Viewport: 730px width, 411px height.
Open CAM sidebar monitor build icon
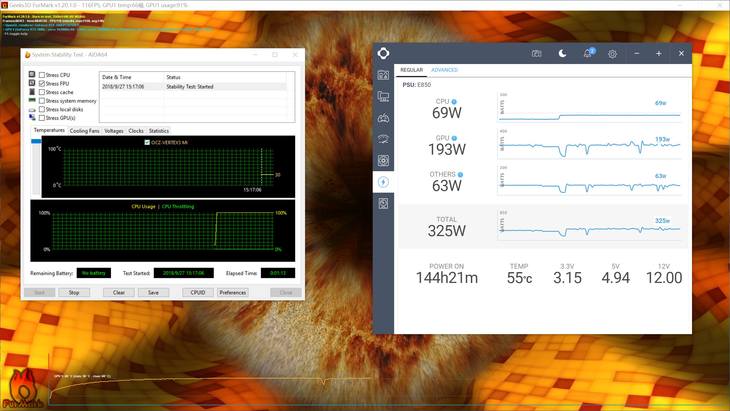click(x=383, y=96)
